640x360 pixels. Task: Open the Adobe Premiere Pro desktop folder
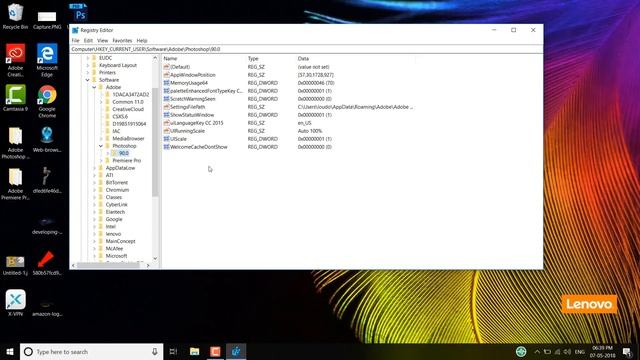pos(16,184)
